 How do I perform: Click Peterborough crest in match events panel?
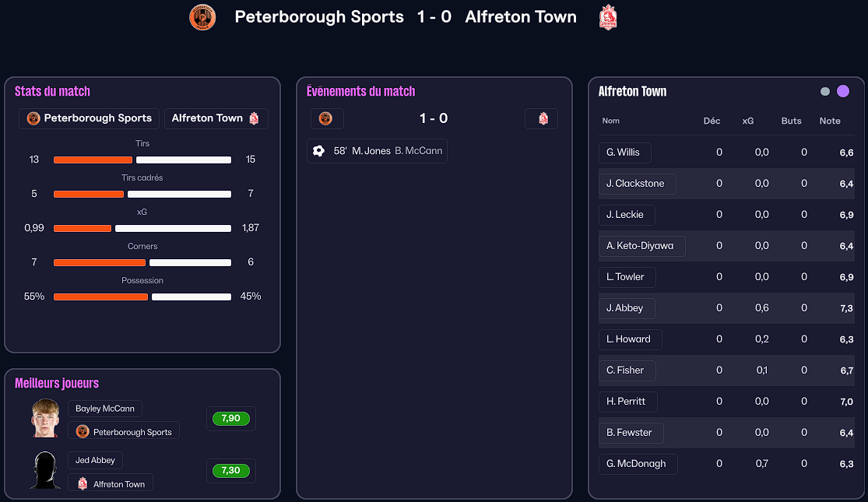[x=326, y=118]
